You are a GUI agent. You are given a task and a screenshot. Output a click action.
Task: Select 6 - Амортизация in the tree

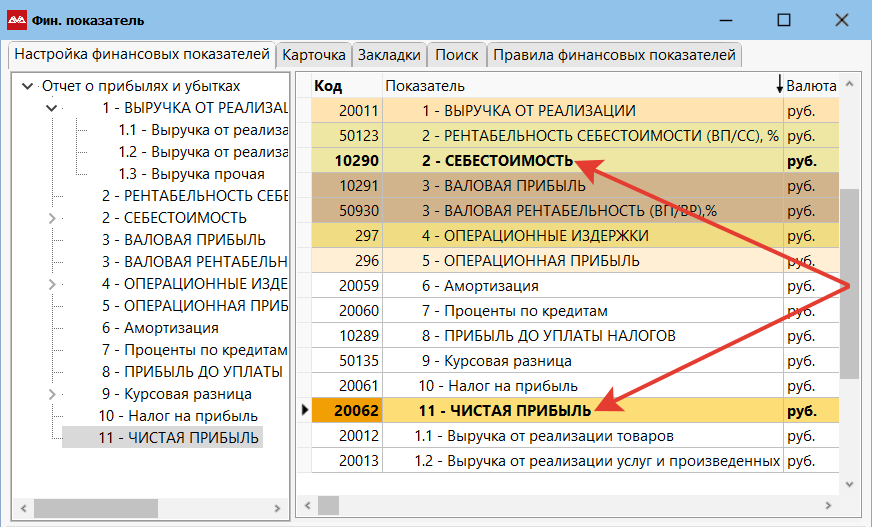tap(159, 328)
